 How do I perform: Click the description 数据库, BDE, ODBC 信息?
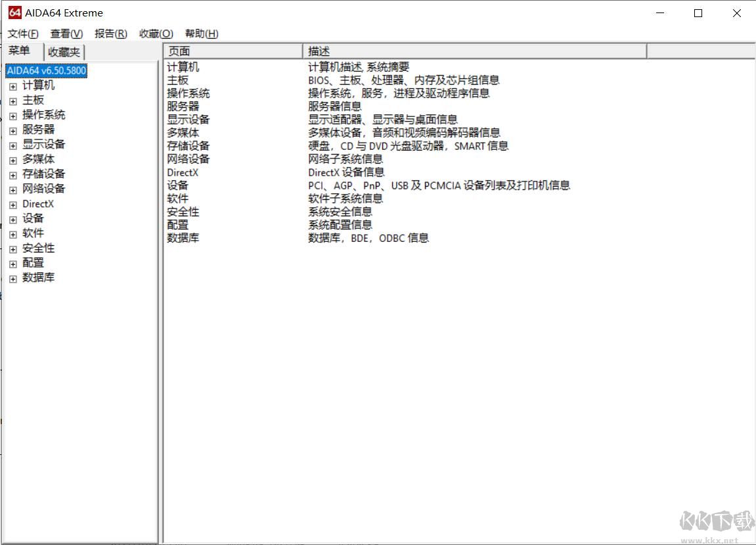[x=368, y=238]
